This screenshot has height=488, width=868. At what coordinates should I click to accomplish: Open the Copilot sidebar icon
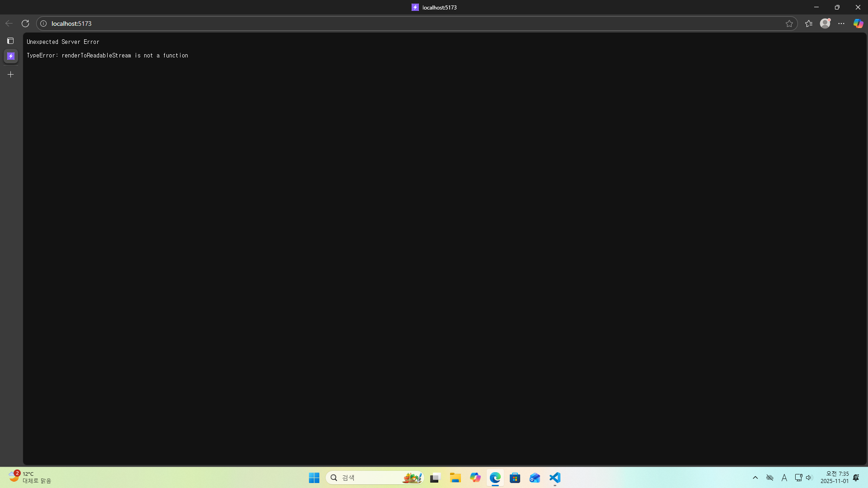click(x=858, y=24)
